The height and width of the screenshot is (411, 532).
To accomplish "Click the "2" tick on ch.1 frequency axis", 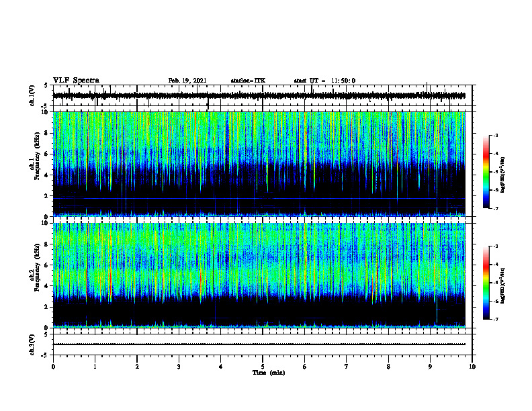I will coord(47,195).
